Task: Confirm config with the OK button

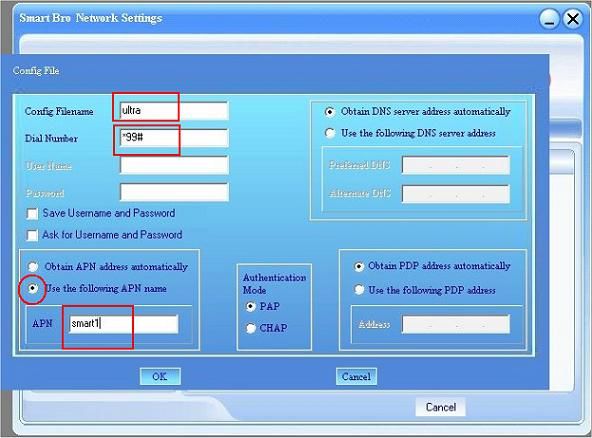Action: tap(160, 376)
